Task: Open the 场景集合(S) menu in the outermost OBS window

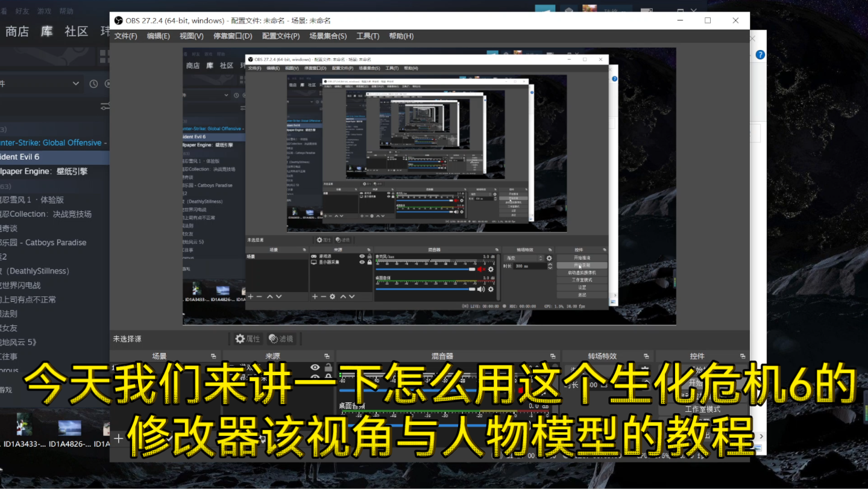Action: click(328, 36)
